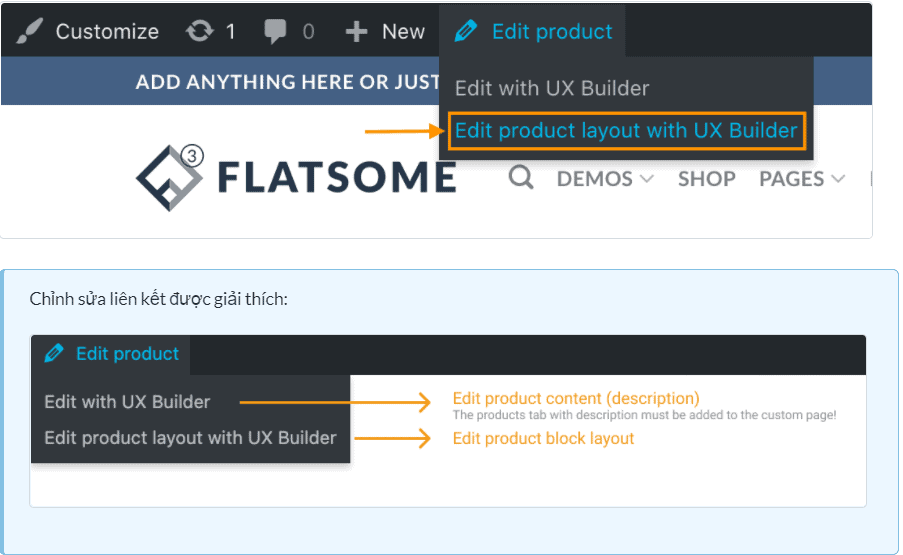The height and width of the screenshot is (555, 903).
Task: Select Edit product layout in the explanation image
Action: 190,438
